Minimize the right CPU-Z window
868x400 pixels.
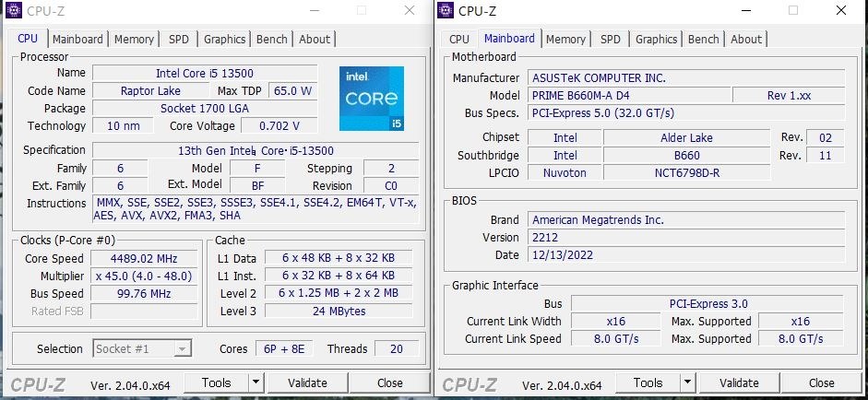click(747, 10)
